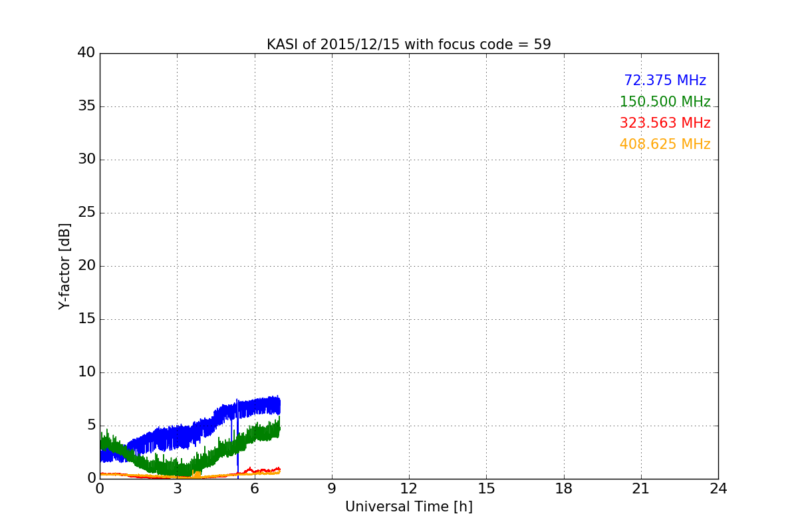The height and width of the screenshot is (532, 798).
Task: Select the 150.500 MHz legend label
Action: [x=665, y=102]
